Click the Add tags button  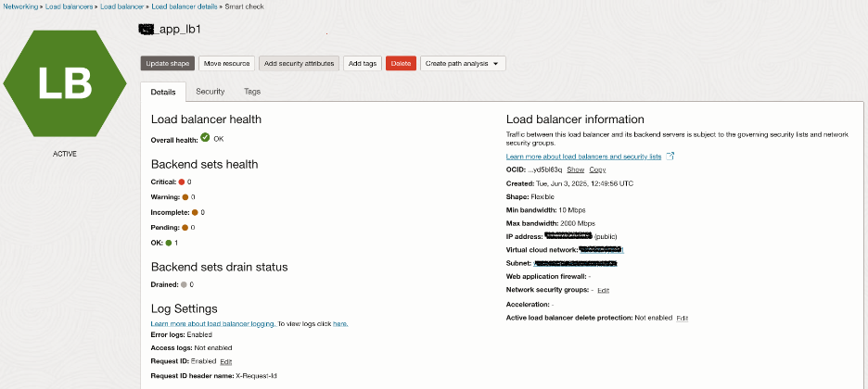pyautogui.click(x=363, y=64)
